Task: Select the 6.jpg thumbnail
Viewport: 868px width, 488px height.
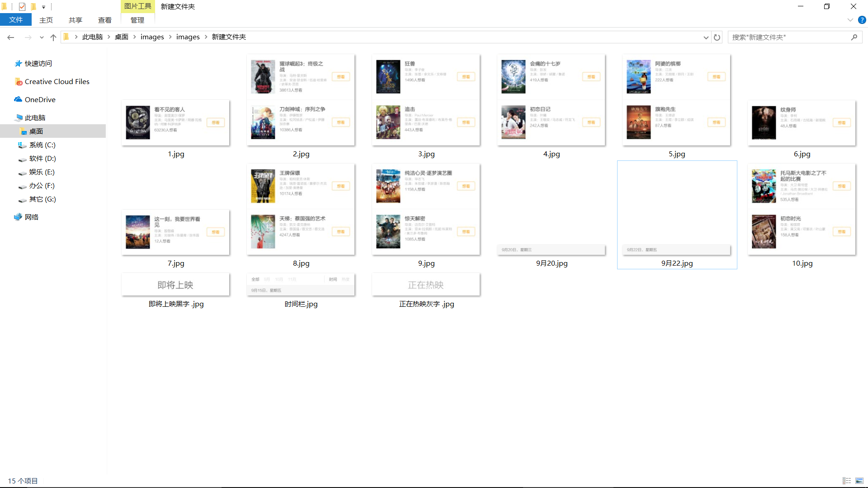Action: coord(802,122)
